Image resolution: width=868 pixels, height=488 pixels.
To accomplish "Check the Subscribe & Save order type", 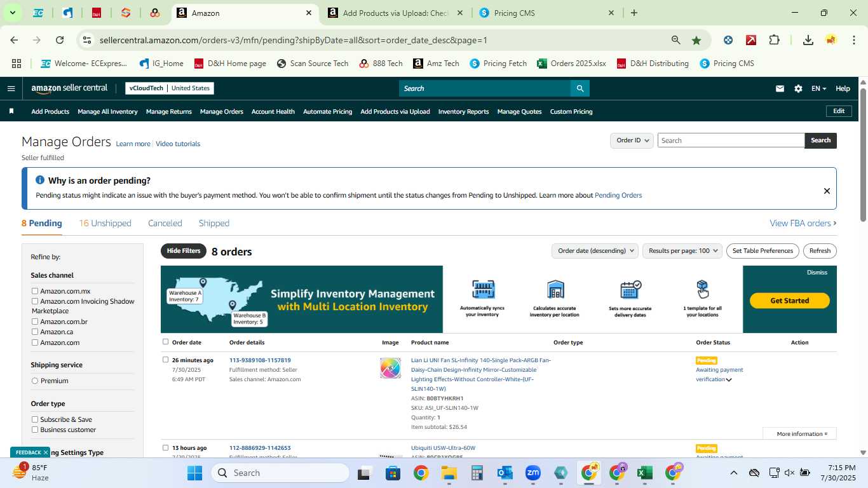I will pyautogui.click(x=35, y=419).
